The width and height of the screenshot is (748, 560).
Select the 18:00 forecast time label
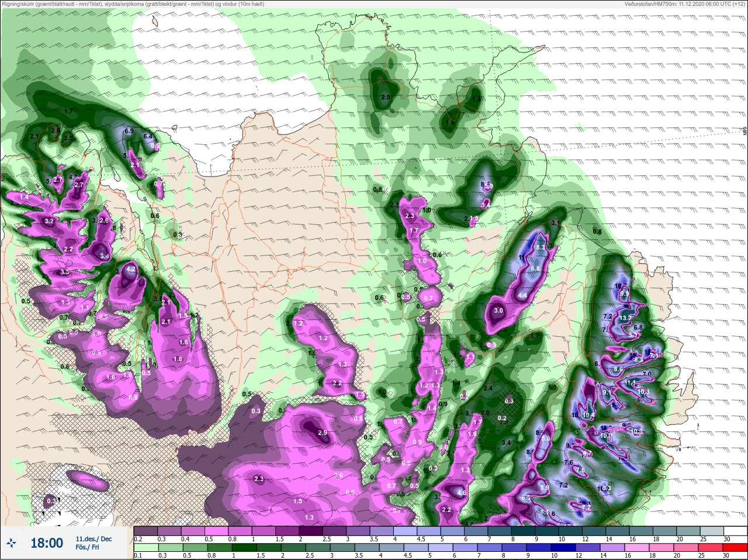(46, 543)
